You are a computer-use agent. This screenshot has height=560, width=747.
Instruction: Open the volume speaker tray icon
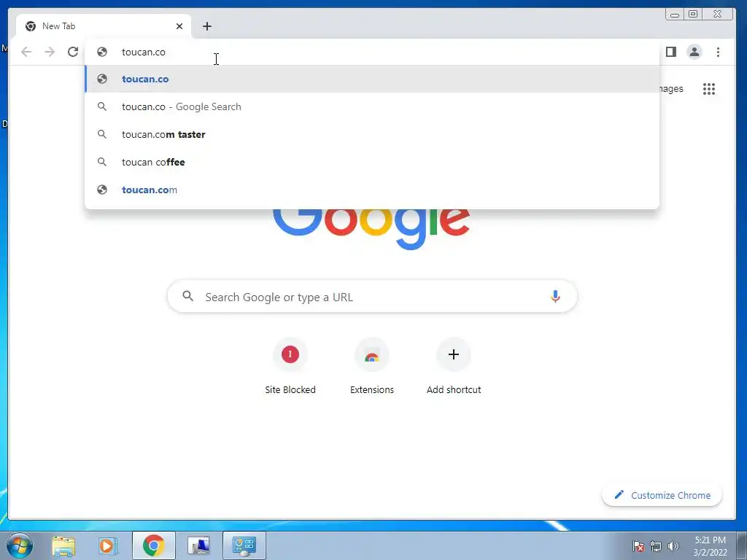coord(673,545)
